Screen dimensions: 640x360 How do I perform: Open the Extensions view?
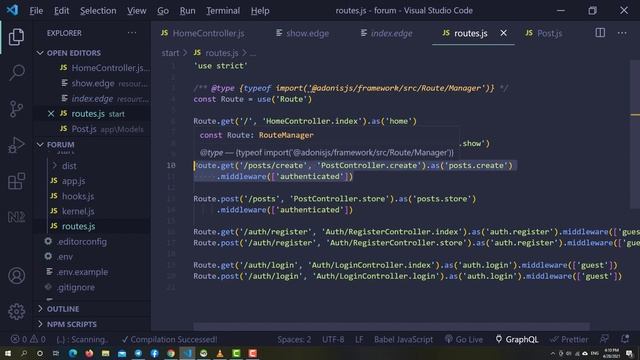tap(16, 181)
